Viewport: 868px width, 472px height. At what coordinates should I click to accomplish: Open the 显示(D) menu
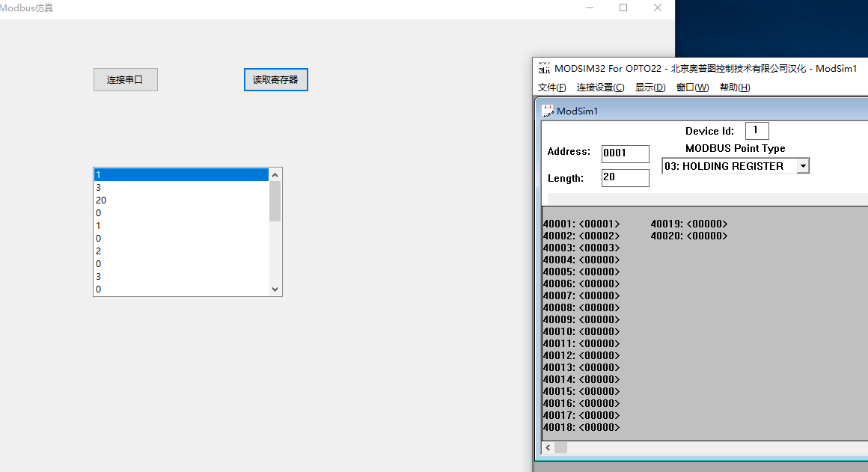pyautogui.click(x=650, y=88)
